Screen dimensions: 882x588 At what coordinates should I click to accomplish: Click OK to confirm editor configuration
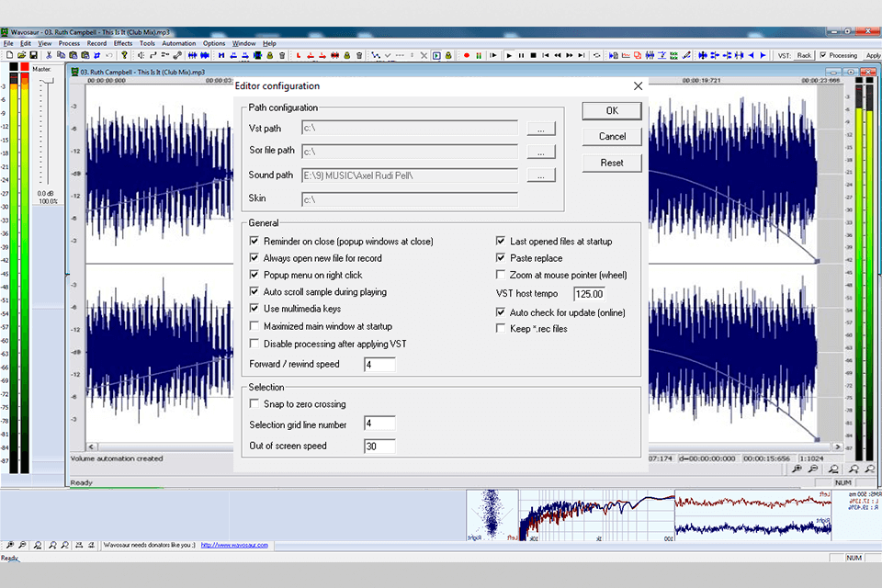click(611, 110)
